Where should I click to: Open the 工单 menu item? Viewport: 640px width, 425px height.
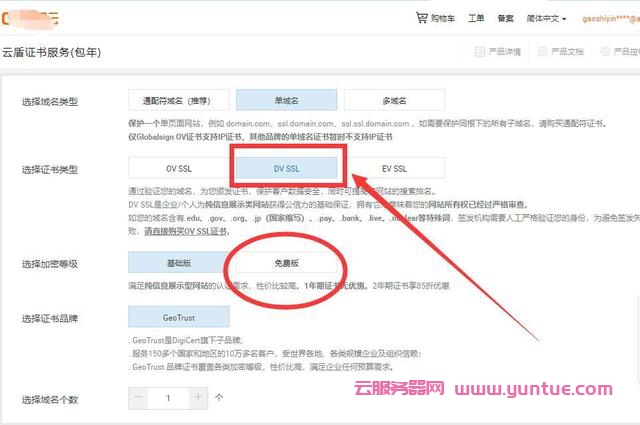click(476, 18)
